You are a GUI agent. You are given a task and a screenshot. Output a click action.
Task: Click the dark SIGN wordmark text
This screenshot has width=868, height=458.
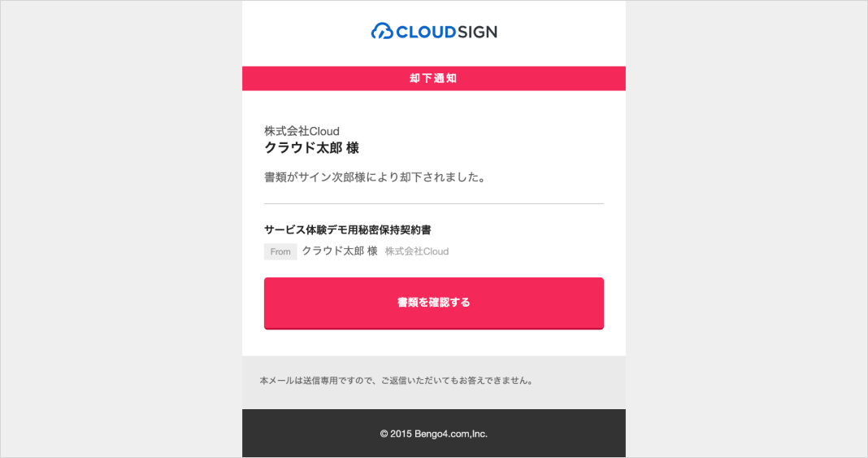(478, 32)
